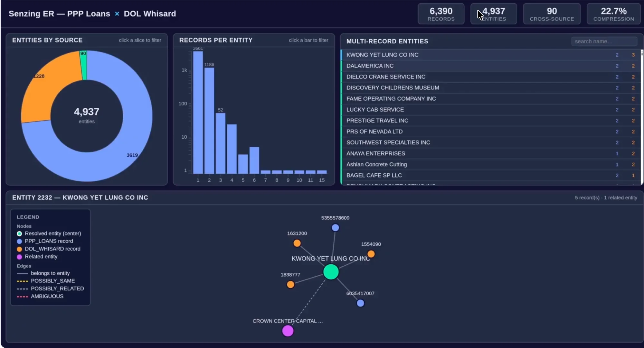Click the 90 CROSS-SOURCE stat card
644x348 pixels.
click(552, 14)
